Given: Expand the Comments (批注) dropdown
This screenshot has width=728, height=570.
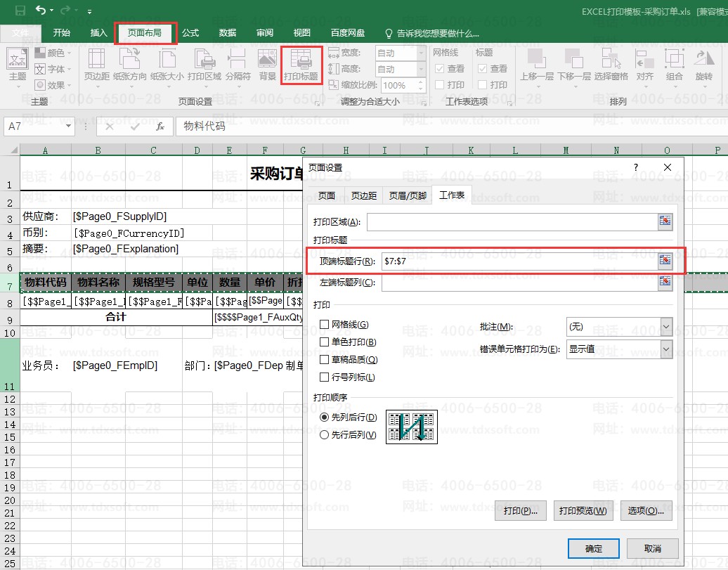Looking at the screenshot, I should [x=666, y=327].
